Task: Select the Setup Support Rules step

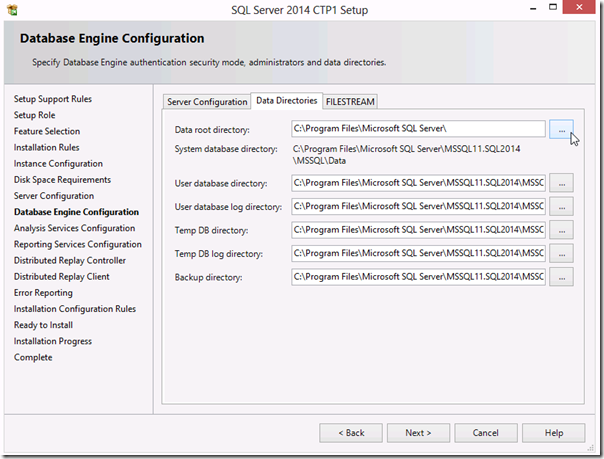Action: (x=53, y=99)
